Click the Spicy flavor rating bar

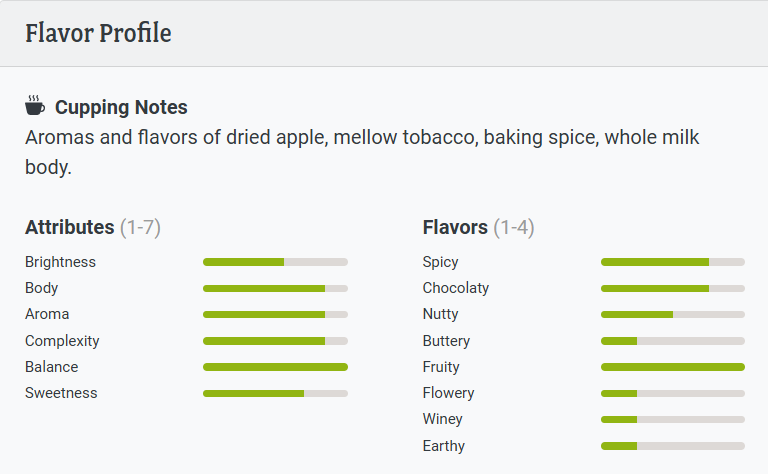tap(673, 262)
